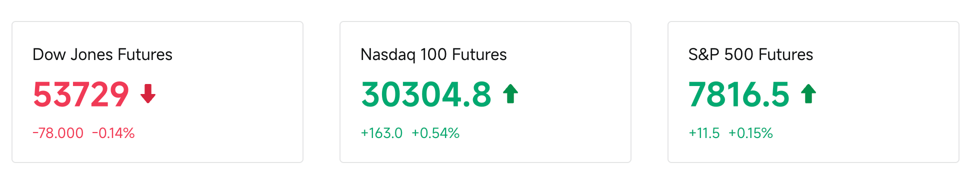Click the green up arrow beside 7816.5
980x194 pixels.
click(x=808, y=93)
